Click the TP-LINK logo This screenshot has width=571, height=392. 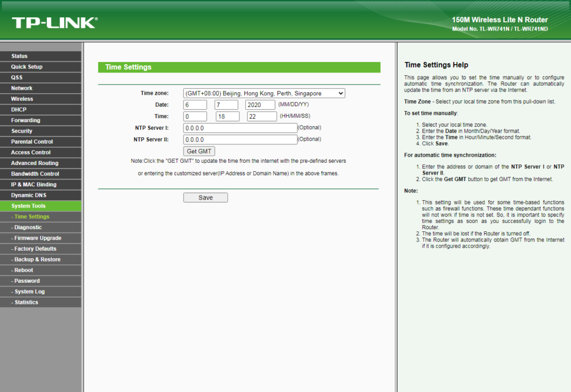pyautogui.click(x=54, y=22)
